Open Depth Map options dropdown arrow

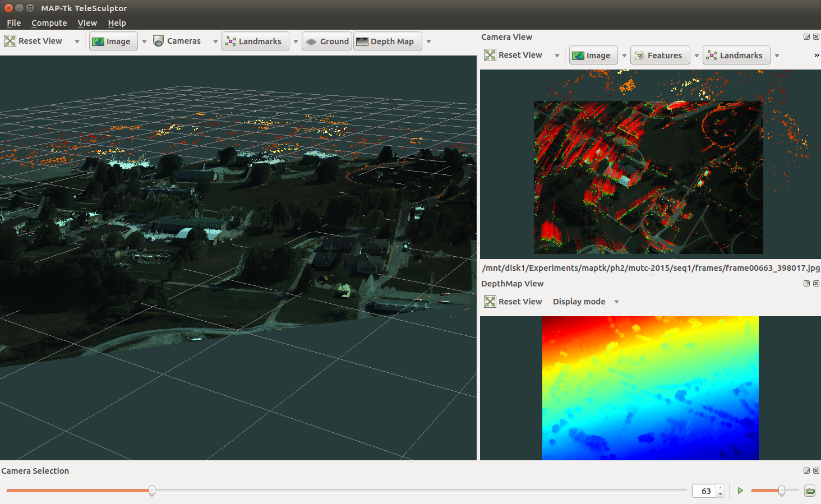[428, 41]
